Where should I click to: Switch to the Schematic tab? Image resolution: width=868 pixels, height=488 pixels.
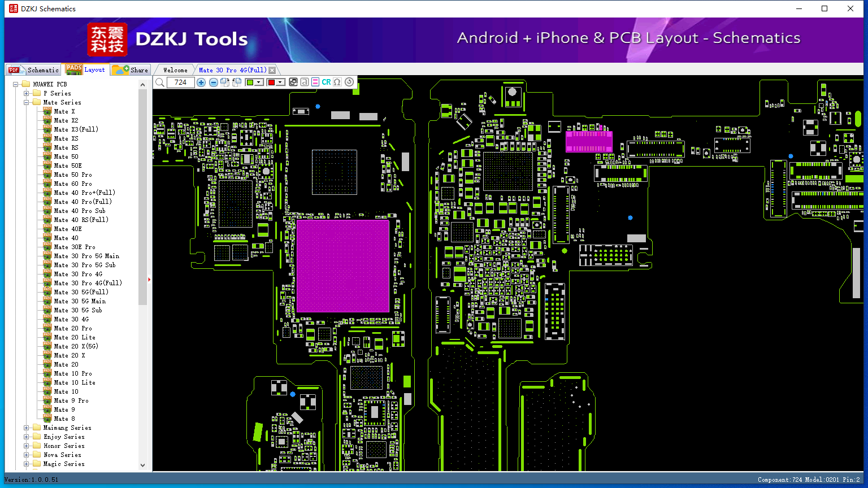33,70
